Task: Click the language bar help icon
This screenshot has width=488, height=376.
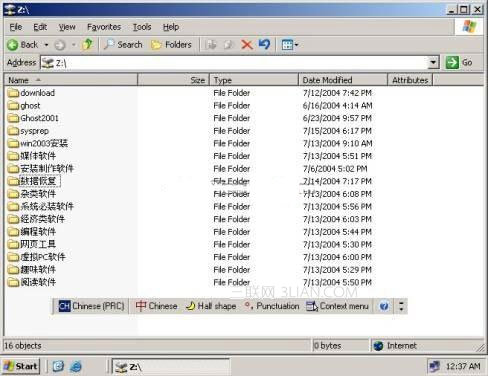Action: (384, 306)
